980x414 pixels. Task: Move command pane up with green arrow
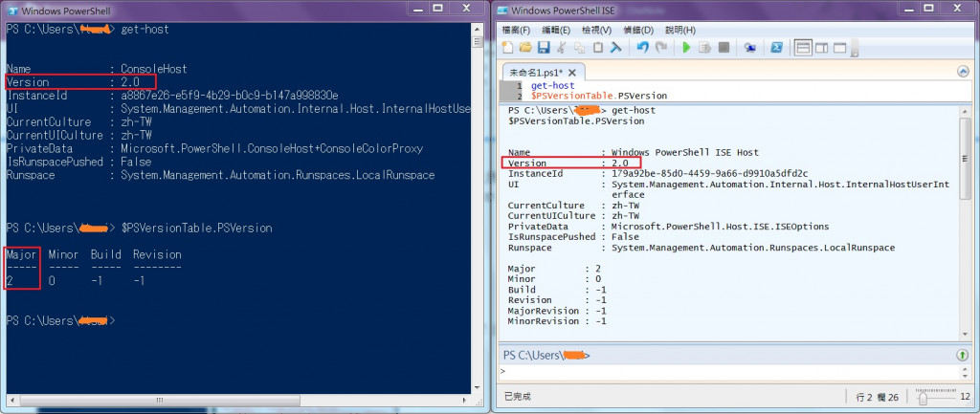coord(962,356)
